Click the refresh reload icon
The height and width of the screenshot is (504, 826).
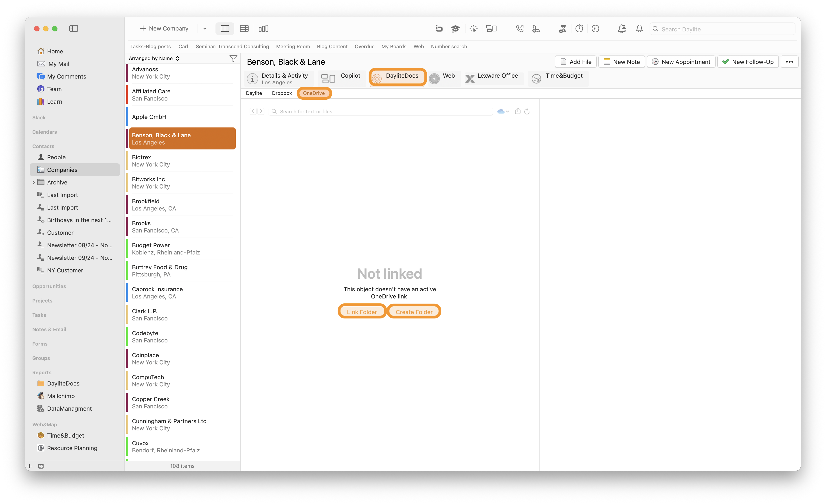pos(527,111)
